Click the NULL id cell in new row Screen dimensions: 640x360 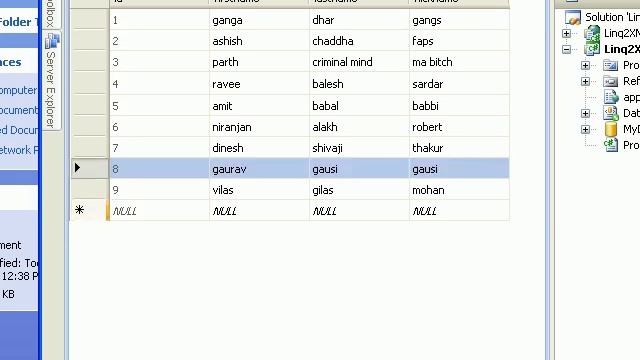tap(159, 211)
